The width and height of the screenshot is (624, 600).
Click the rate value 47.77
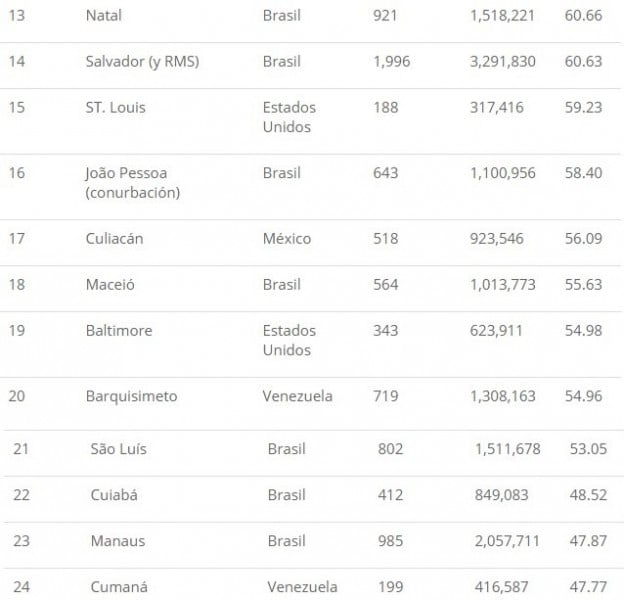(587, 587)
